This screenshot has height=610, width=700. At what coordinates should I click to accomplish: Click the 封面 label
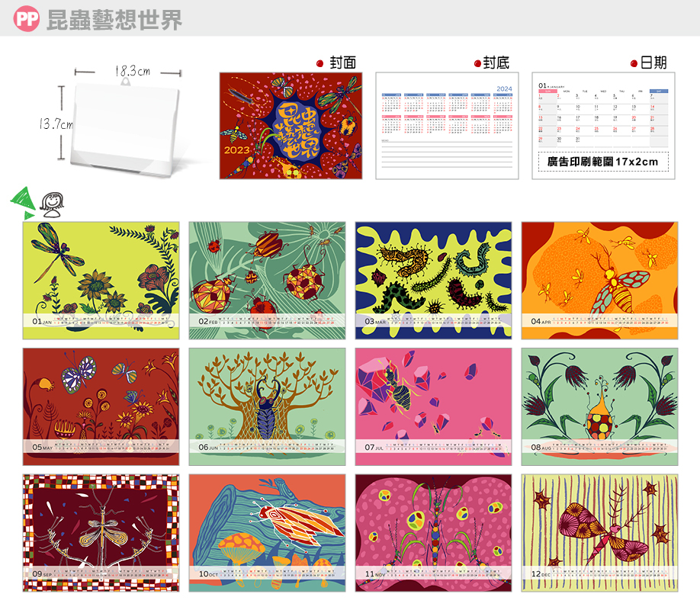coord(343,63)
